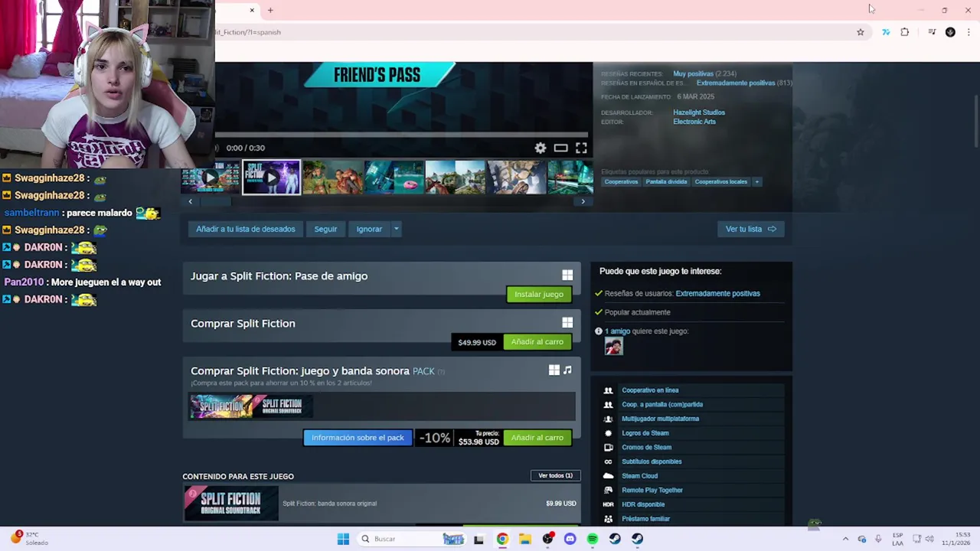The width and height of the screenshot is (980, 551).
Task: Open the '1 amigo' link
Action: (617, 331)
